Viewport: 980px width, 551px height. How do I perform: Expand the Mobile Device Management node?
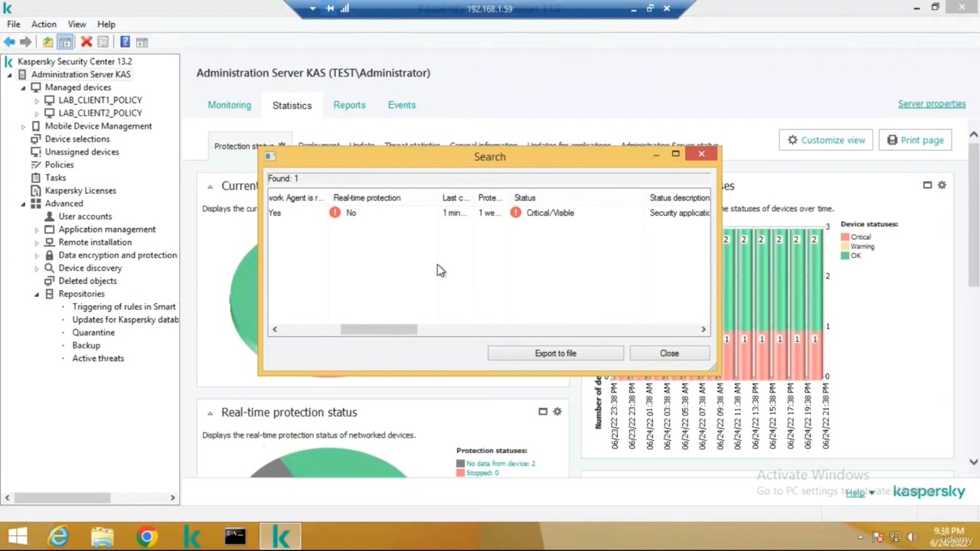(x=23, y=126)
